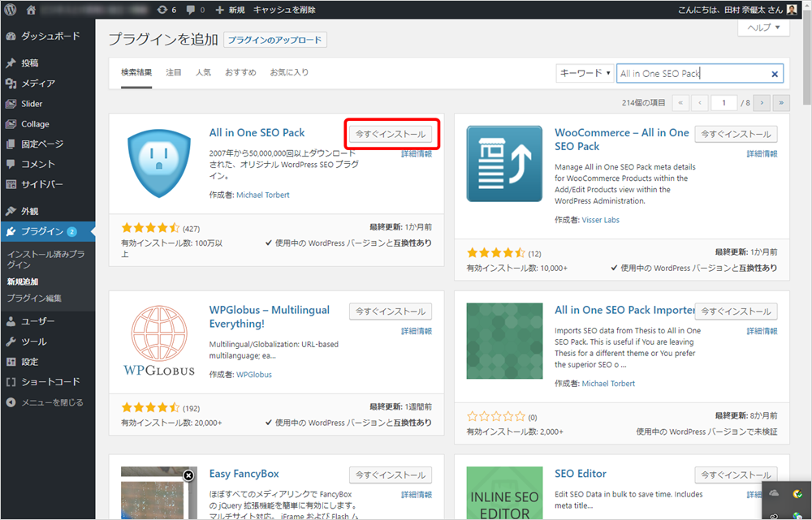
Task: Click the current page number field
Action: pyautogui.click(x=723, y=103)
